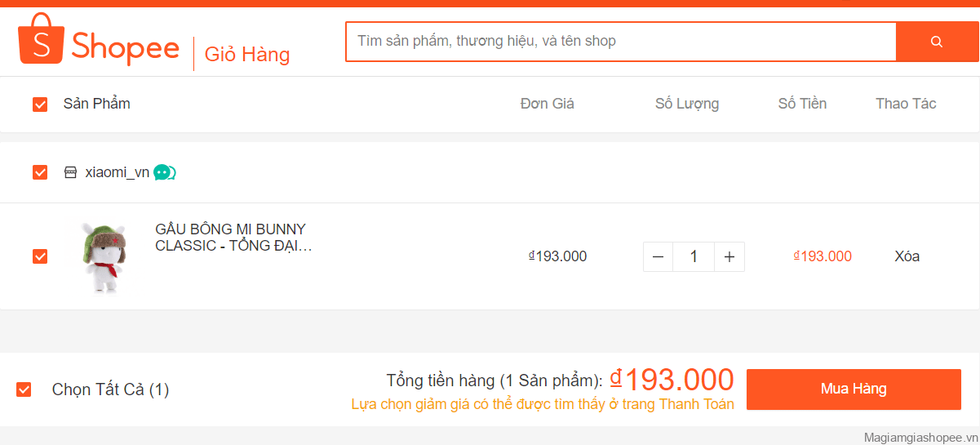Toggle the xiaomi_vn shop checkbox

click(x=40, y=172)
